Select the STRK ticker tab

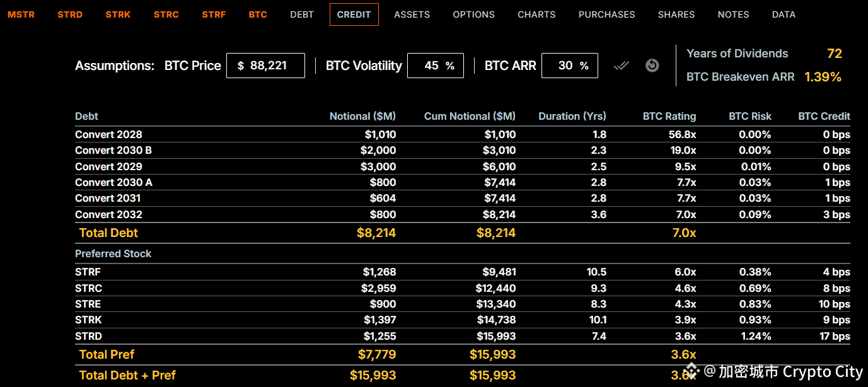coord(118,14)
